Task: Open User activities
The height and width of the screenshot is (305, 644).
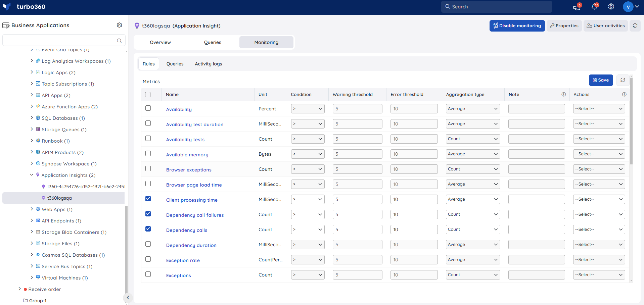Action: tap(606, 26)
